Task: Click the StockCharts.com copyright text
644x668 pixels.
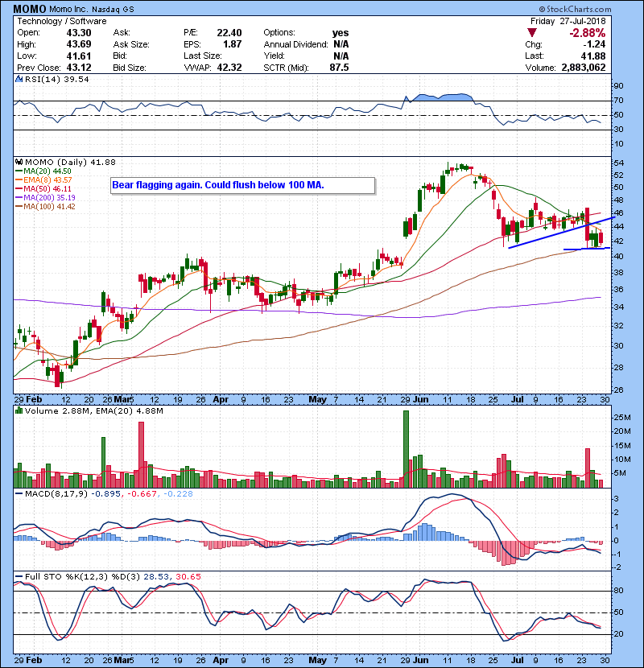Action: pos(575,9)
